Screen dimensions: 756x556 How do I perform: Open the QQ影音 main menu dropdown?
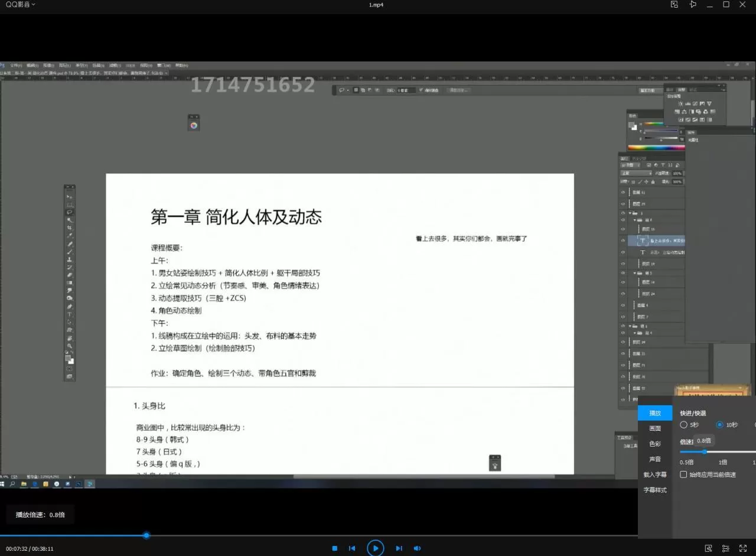[x=20, y=5]
